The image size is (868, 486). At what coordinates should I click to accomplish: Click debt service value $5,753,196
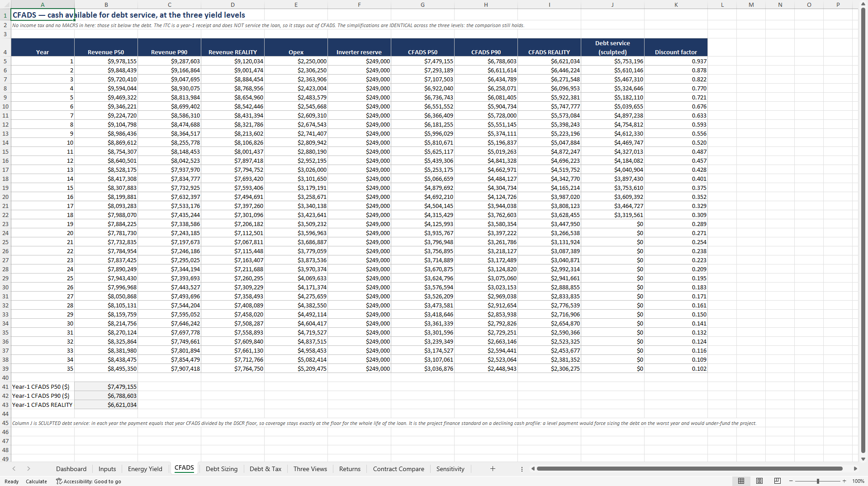[x=612, y=61]
